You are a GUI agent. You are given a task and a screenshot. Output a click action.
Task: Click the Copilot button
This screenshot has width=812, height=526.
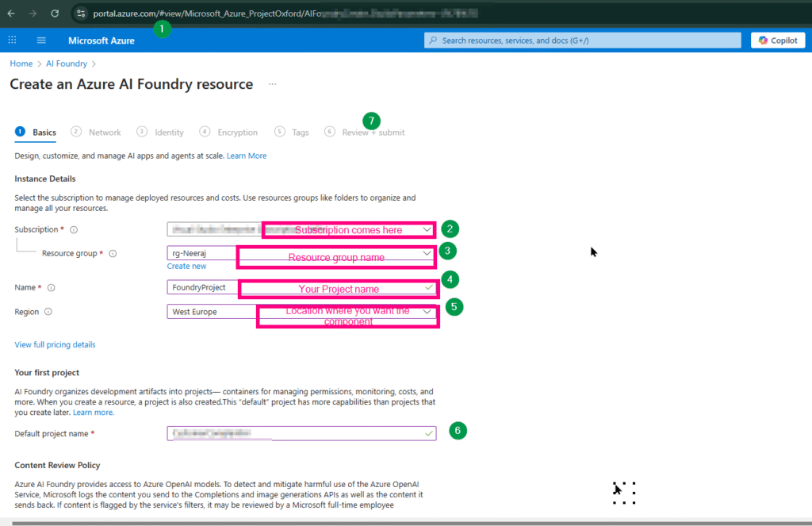[778, 40]
